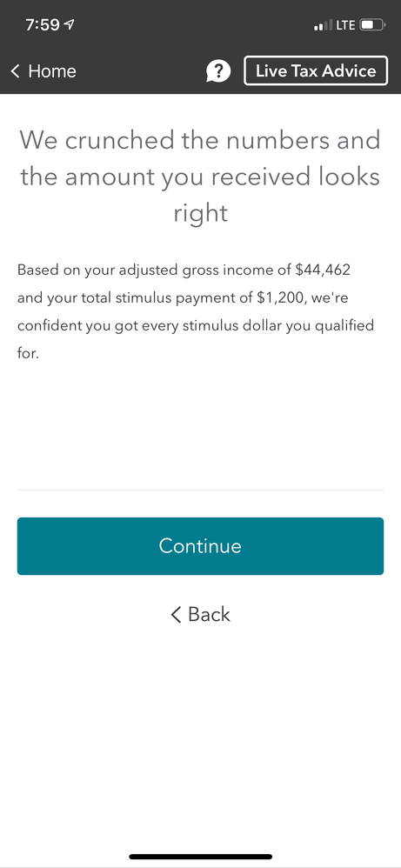The height and width of the screenshot is (868, 401).
Task: Tap the home indicator bar at bottom
Action: pos(200,857)
